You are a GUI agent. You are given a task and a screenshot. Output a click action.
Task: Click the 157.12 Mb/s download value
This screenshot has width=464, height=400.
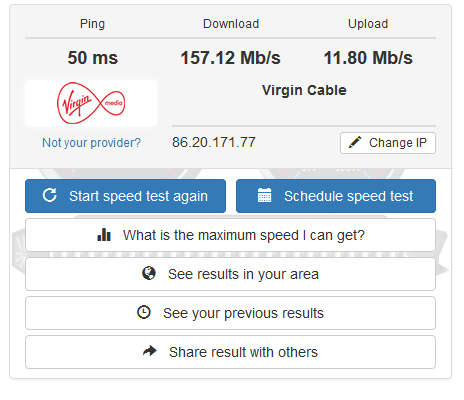tap(230, 58)
